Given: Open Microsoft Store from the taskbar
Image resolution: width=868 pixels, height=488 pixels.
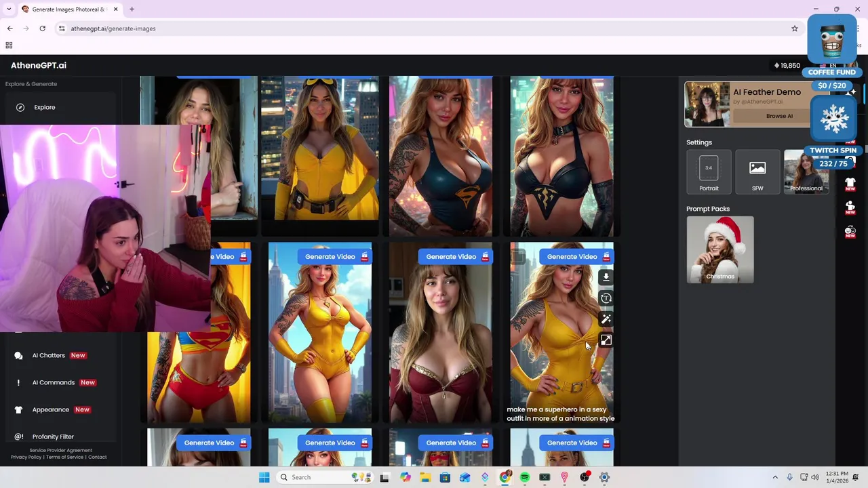Looking at the screenshot, I should tap(445, 477).
